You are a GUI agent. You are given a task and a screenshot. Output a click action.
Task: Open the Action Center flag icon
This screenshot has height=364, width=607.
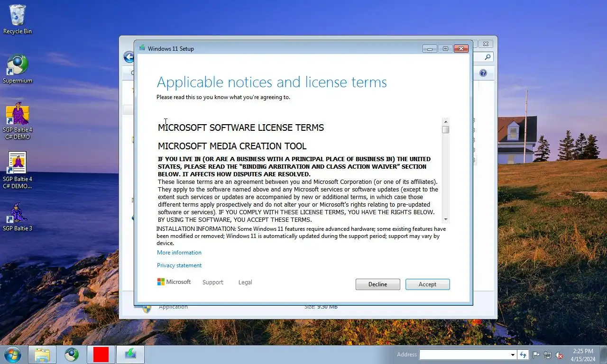coord(536,355)
